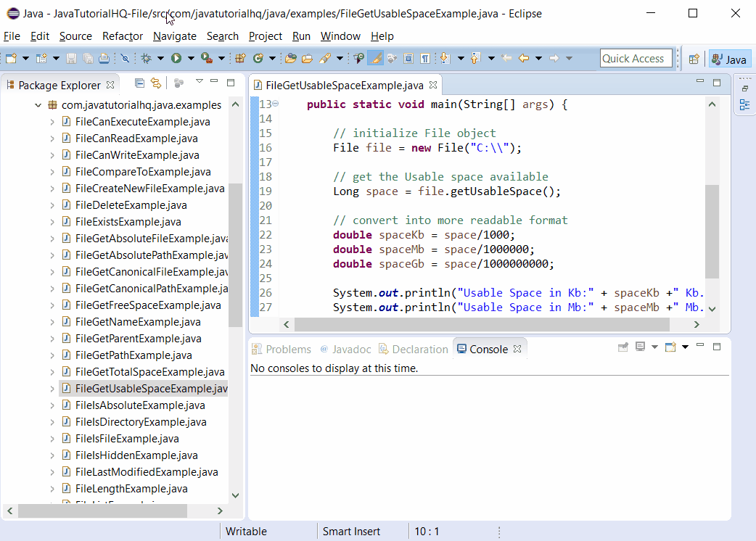Switch to the Java perspective button
Viewport: 756px width, 541px height.
click(729, 58)
